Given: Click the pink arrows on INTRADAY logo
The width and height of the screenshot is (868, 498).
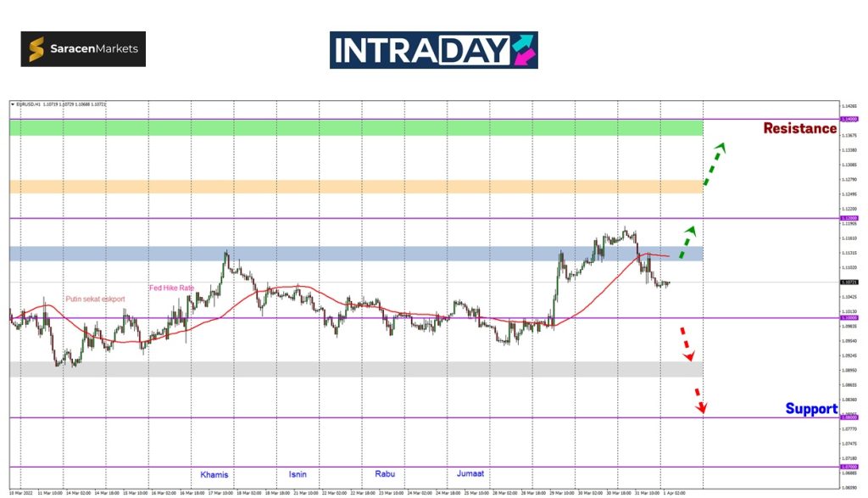Looking at the screenshot, I should (523, 50).
